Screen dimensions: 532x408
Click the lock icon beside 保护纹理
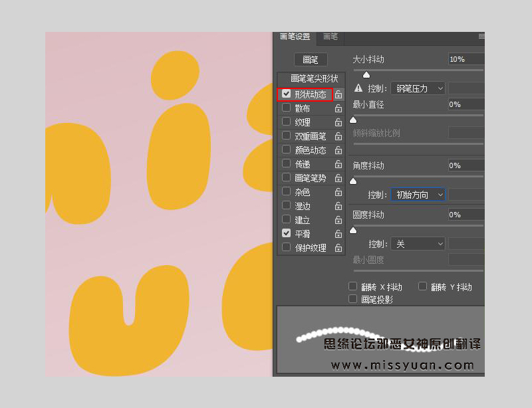(x=338, y=247)
